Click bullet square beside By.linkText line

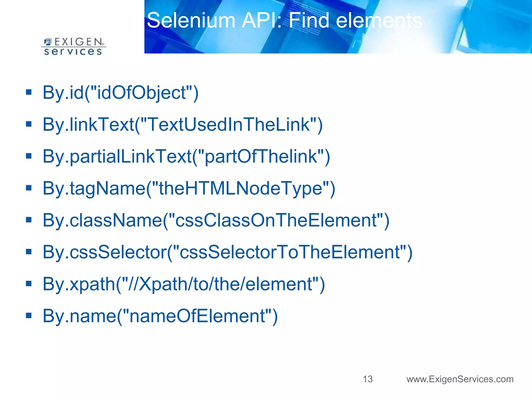click(29, 124)
